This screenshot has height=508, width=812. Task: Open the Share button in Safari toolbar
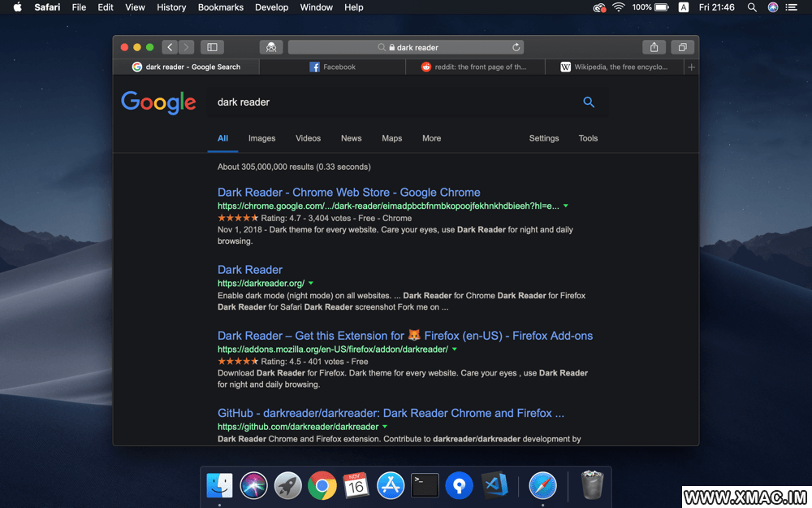[x=654, y=47]
